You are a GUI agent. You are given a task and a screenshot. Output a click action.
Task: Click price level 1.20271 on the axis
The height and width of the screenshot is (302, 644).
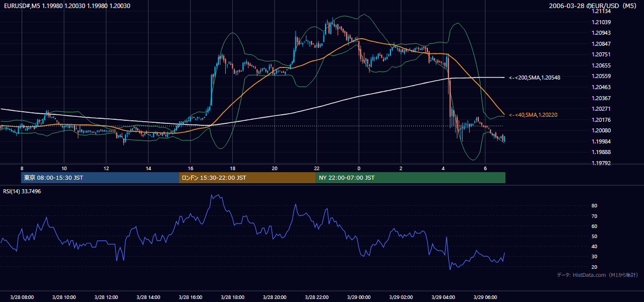click(x=602, y=109)
